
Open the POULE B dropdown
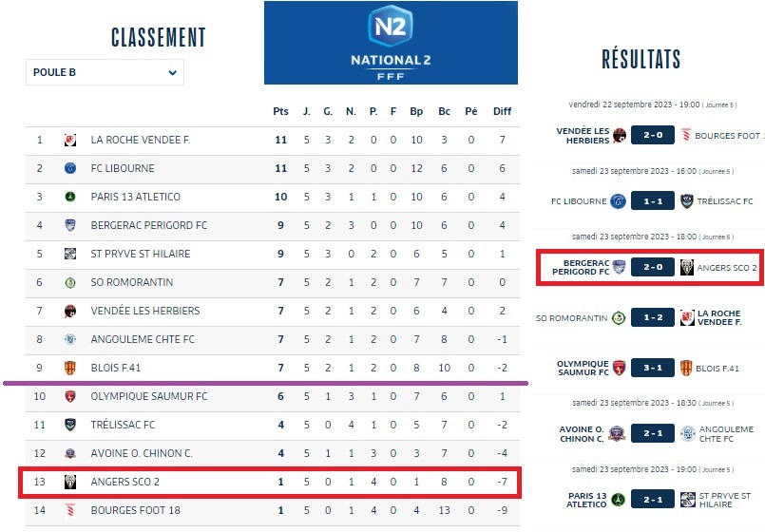coord(105,72)
